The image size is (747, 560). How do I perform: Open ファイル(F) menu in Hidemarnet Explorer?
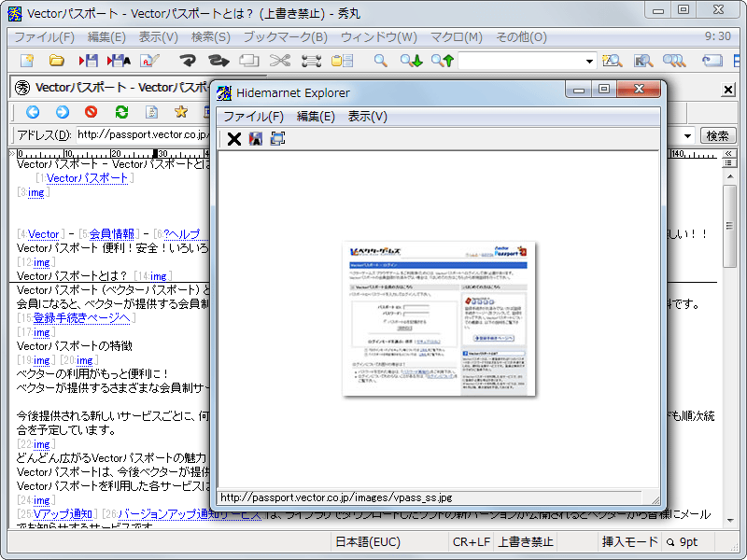point(253,116)
